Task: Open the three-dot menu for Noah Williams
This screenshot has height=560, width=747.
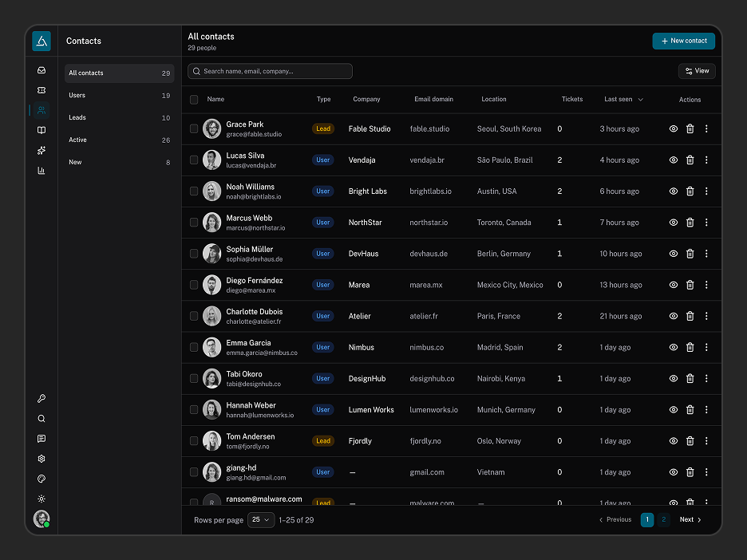Action: (706, 191)
